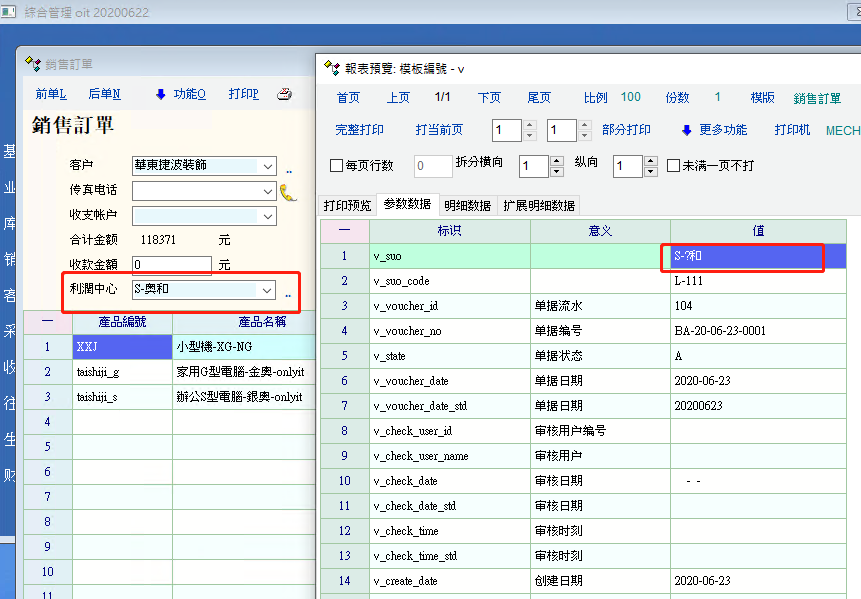Click 下页 to go to next page

[x=489, y=98]
